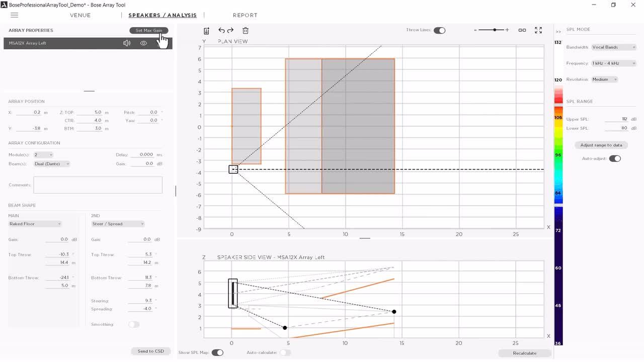The image size is (644, 362).
Task: Click 2nd beam Spreading field
Action: pos(140,309)
